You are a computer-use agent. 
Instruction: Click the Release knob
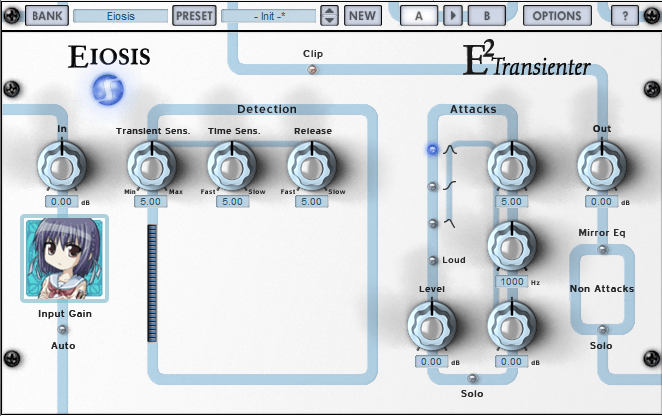click(312, 166)
